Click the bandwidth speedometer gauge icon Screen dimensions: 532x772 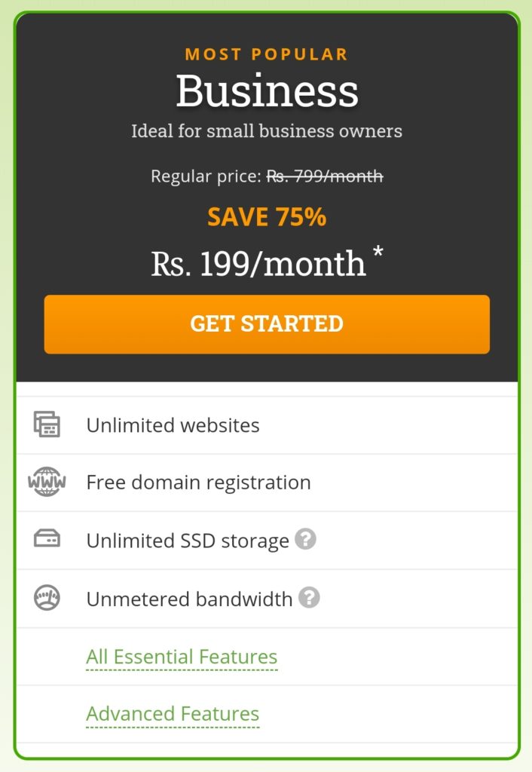pyautogui.click(x=47, y=598)
